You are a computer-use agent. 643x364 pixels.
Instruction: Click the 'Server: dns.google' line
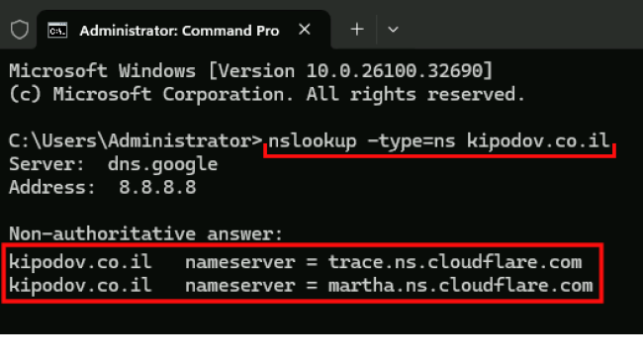point(113,164)
